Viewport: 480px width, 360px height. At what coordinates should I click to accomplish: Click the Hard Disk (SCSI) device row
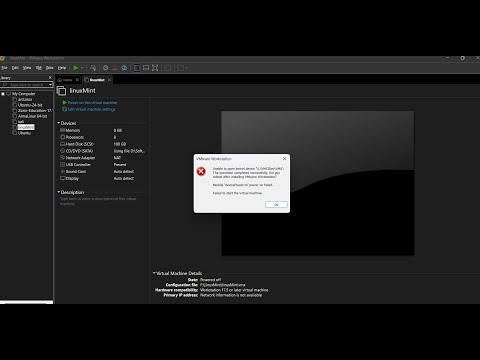pyautogui.click(x=102, y=144)
